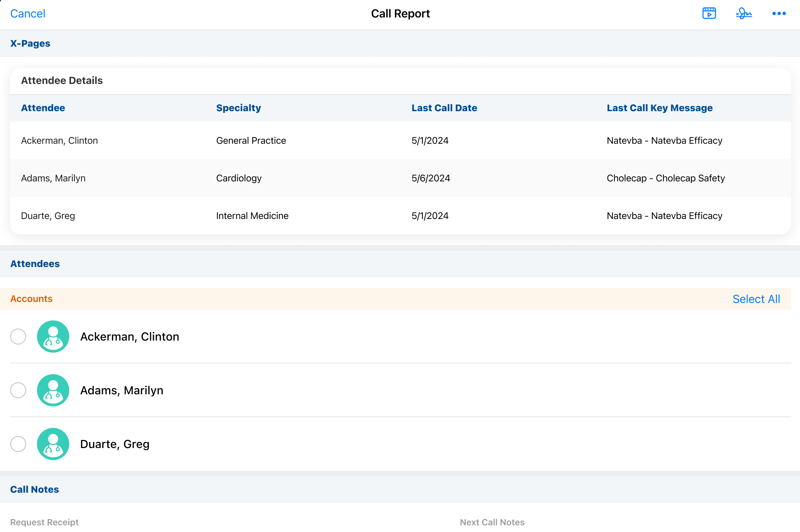Click the Next Call Notes field

point(492,522)
